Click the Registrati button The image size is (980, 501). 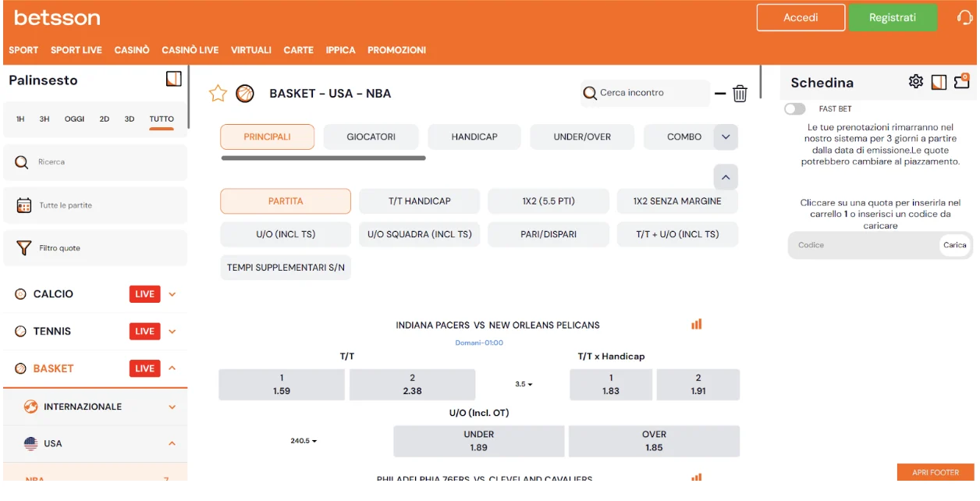click(x=893, y=16)
